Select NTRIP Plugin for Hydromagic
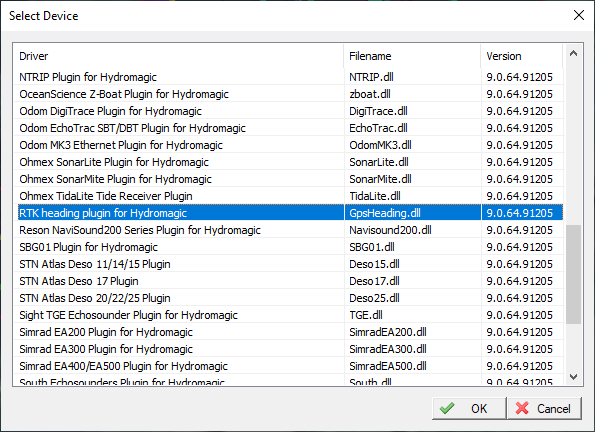This screenshot has width=595, height=432. [288, 77]
